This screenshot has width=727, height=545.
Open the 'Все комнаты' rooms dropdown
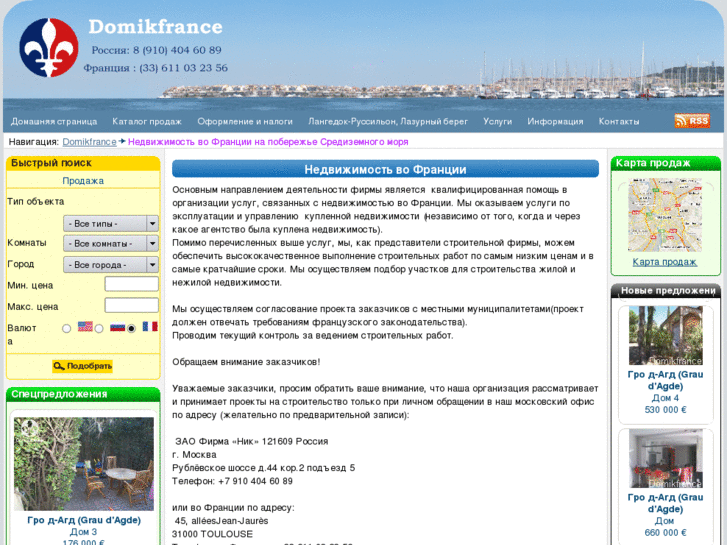tap(111, 244)
